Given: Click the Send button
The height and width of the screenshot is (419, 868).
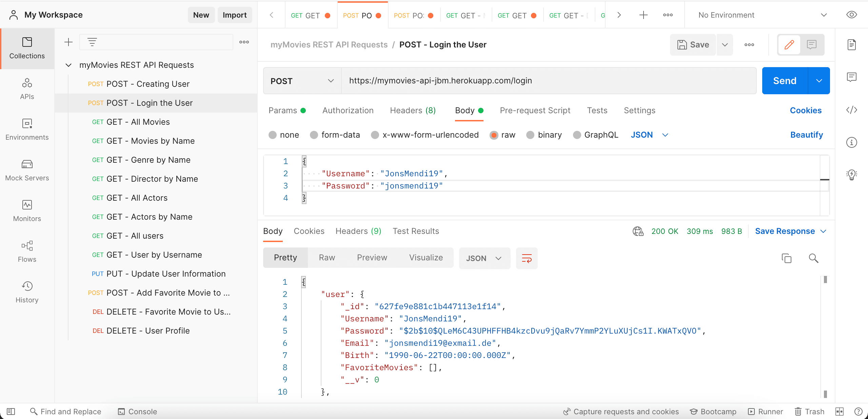Looking at the screenshot, I should point(785,81).
